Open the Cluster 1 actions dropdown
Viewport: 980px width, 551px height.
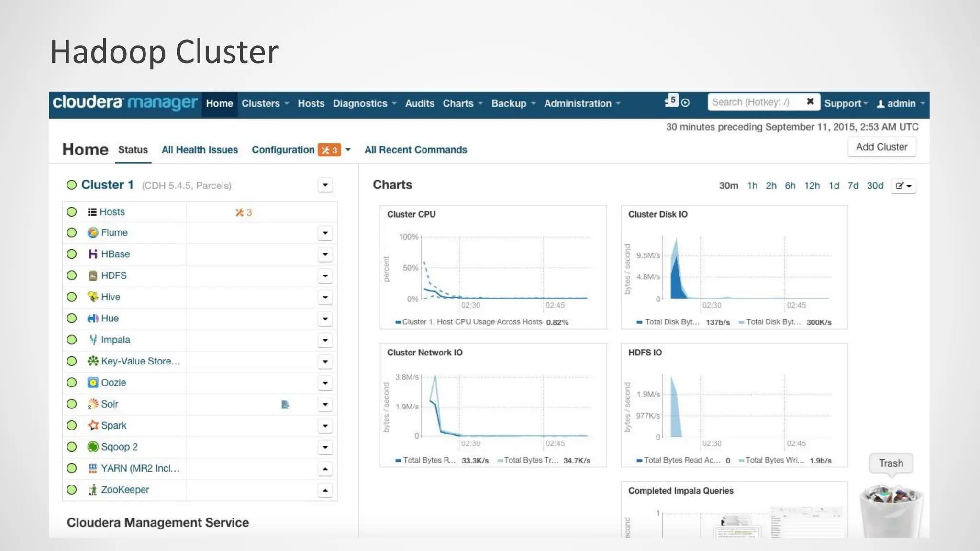tap(325, 185)
